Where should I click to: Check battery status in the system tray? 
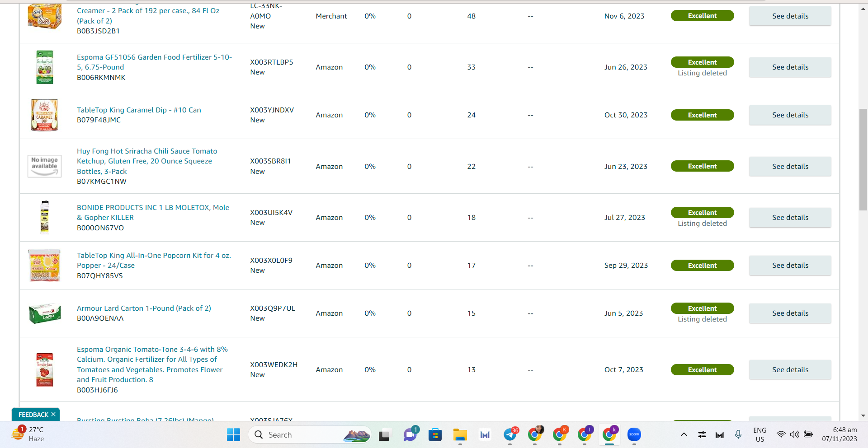(808, 434)
